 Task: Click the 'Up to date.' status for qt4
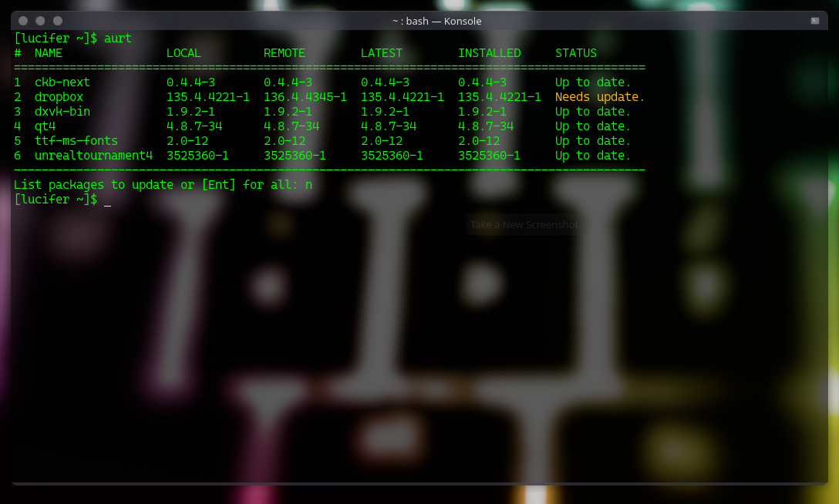click(593, 126)
